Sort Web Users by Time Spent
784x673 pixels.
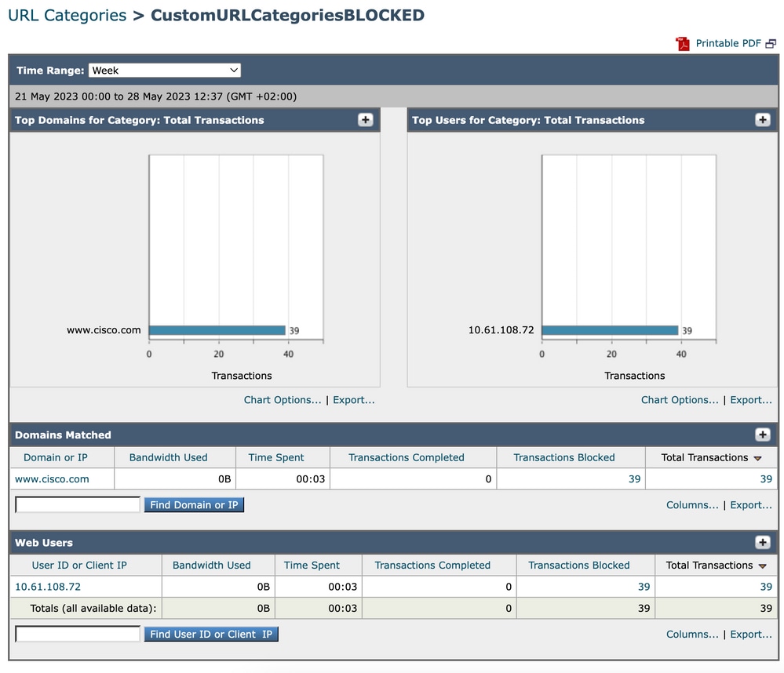pos(312,566)
